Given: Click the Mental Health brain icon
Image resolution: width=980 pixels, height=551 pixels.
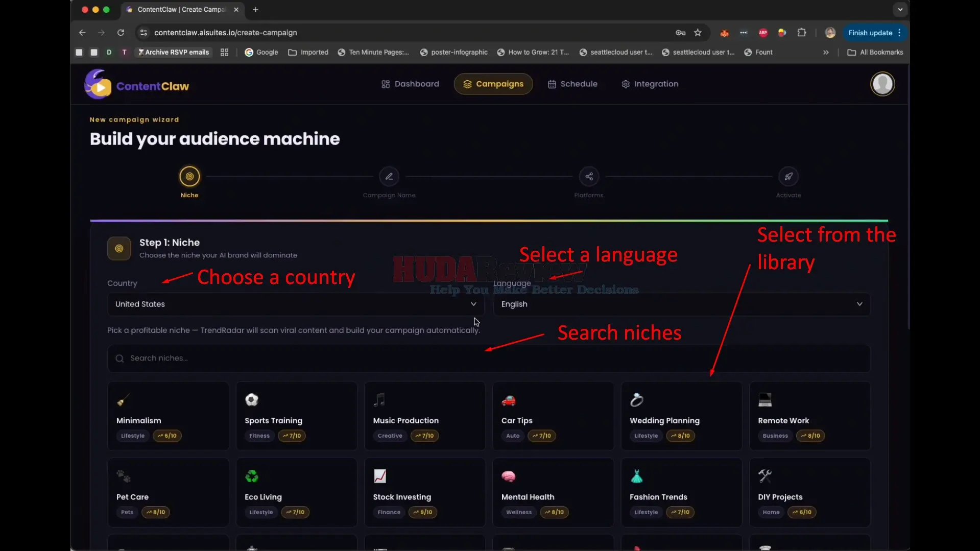Looking at the screenshot, I should [x=509, y=476].
